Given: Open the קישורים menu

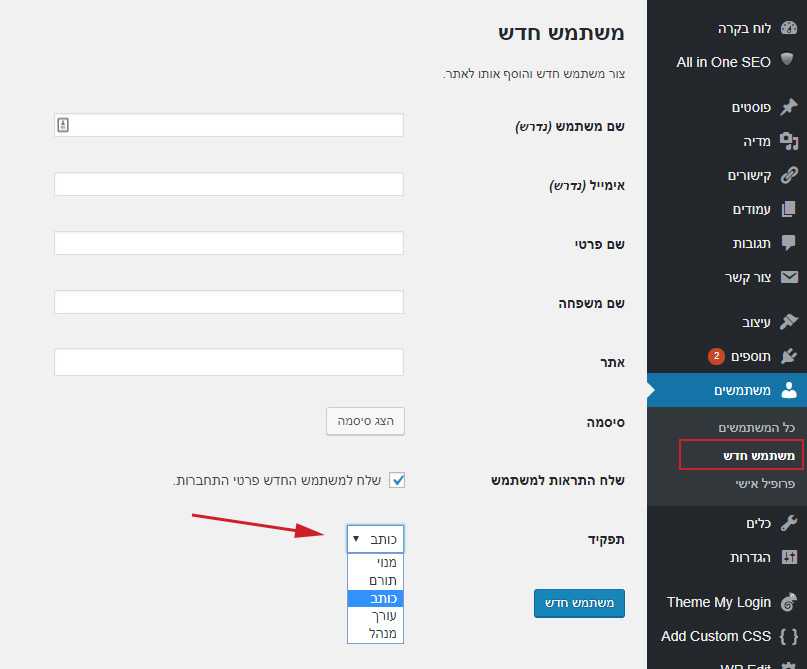Looking at the screenshot, I should coord(727,175).
